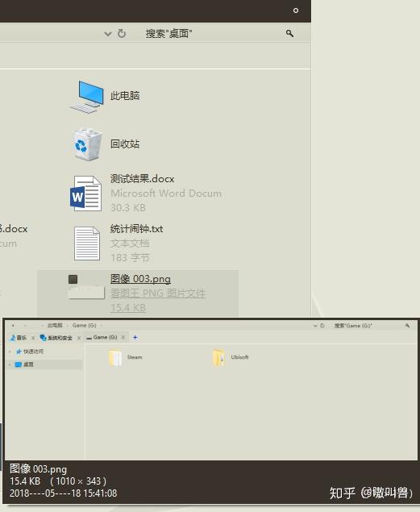Image resolution: width=420 pixels, height=512 pixels.
Task: Click 快速访问 in the preview's sidebar
Action: pos(30,352)
